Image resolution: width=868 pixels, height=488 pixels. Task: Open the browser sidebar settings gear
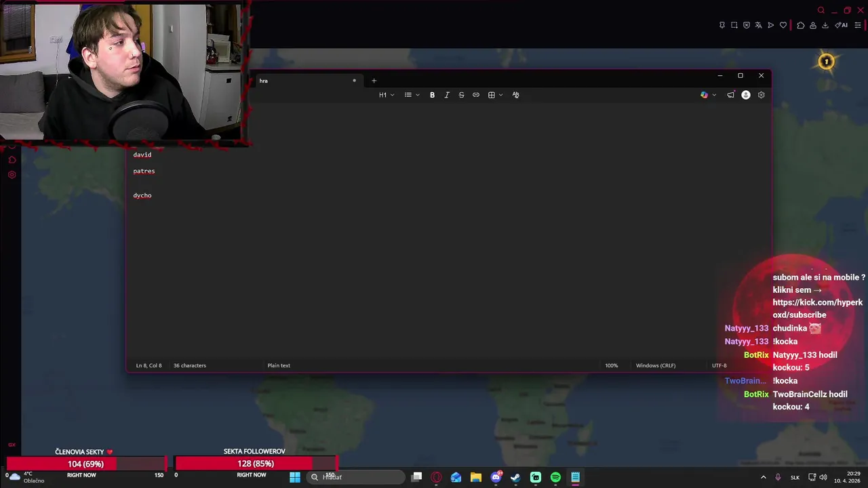click(12, 175)
